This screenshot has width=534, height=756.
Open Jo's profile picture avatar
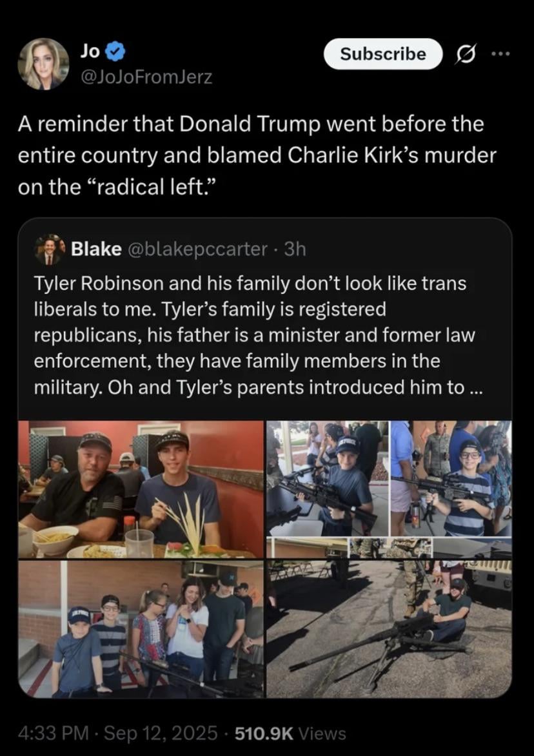(x=43, y=64)
